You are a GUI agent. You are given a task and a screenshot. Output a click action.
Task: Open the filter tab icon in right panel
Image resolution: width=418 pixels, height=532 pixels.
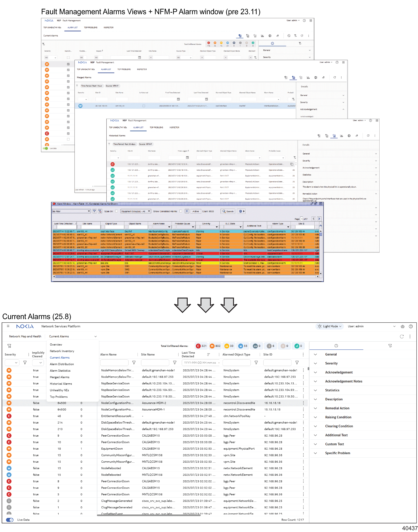(390, 346)
